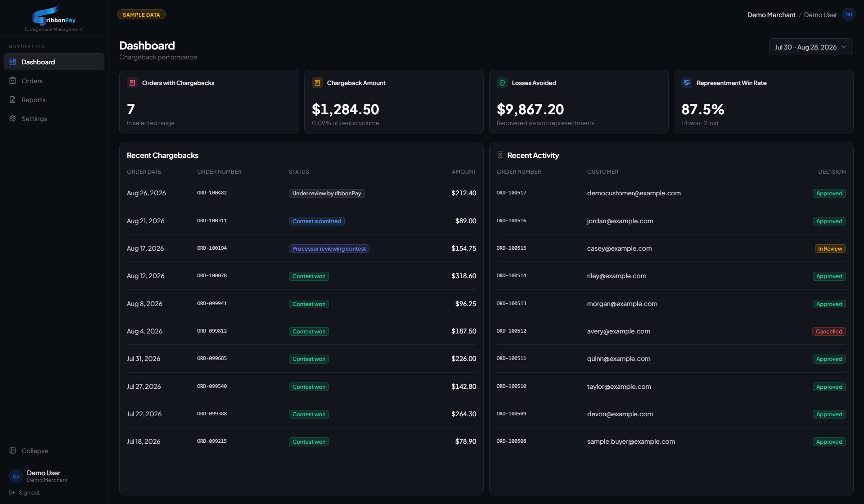This screenshot has height=504, width=864.
Task: Open order ORD-100482 in Recent Chargebacks
Action: (x=212, y=193)
